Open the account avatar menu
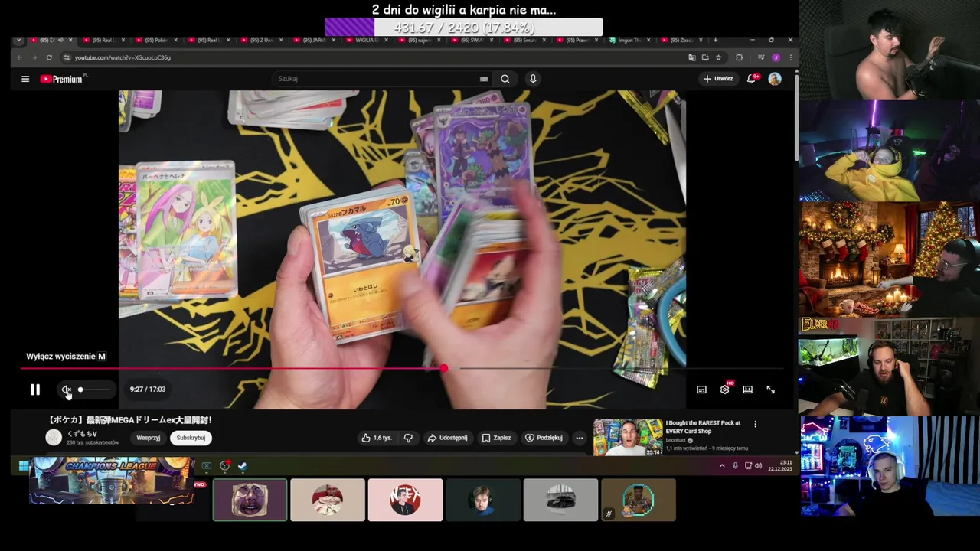980x551 pixels. (775, 79)
